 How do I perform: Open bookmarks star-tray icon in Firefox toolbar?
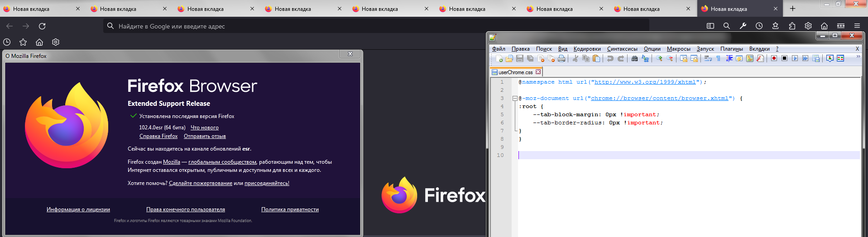[776, 26]
